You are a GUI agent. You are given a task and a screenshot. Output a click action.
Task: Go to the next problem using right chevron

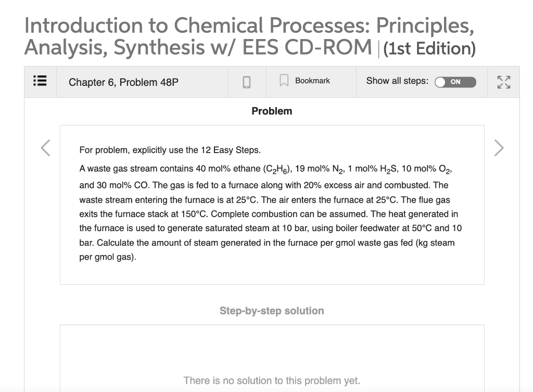pos(498,148)
